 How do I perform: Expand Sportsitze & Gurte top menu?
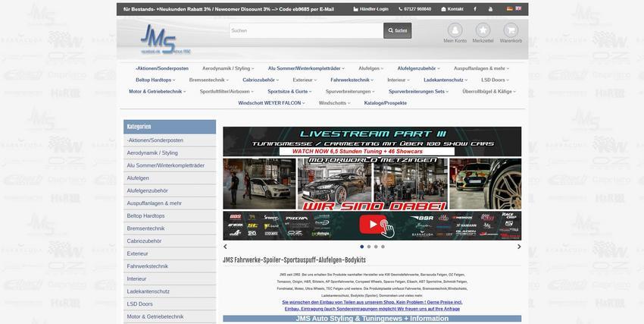(289, 92)
